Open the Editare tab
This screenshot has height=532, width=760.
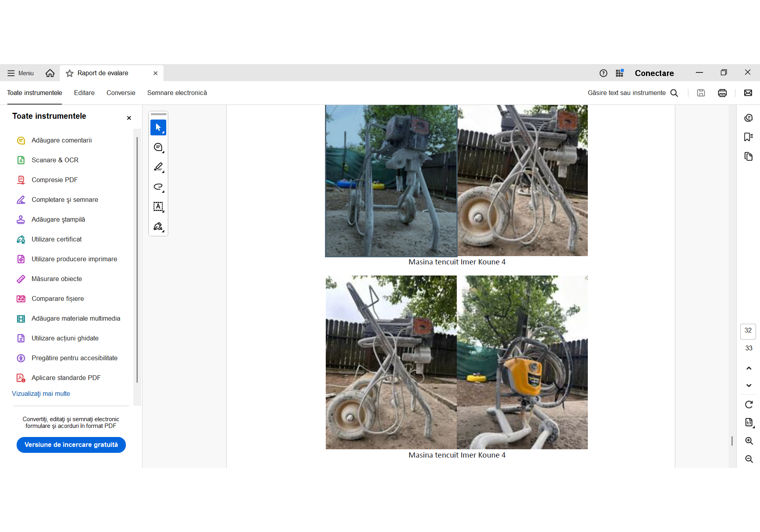coord(84,93)
